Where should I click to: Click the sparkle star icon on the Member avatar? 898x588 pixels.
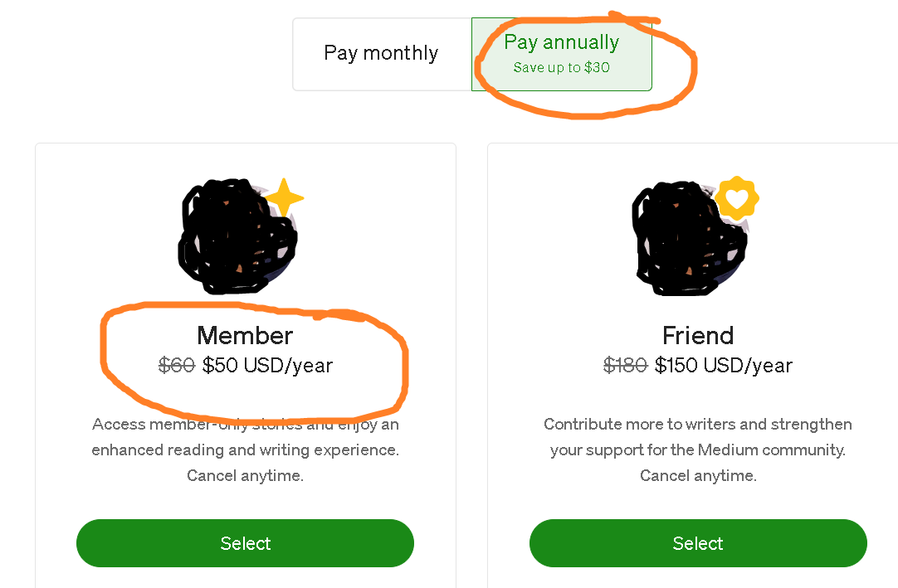coord(286,197)
